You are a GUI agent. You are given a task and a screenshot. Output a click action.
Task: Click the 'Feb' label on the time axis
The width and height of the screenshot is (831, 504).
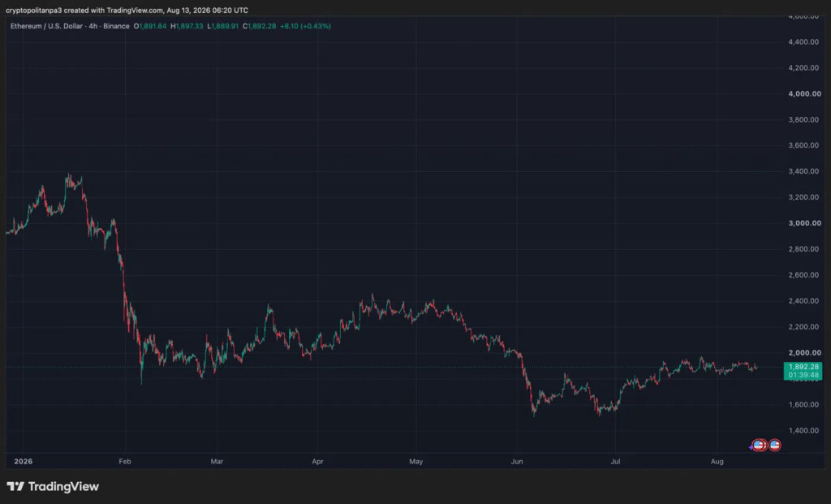pos(125,462)
